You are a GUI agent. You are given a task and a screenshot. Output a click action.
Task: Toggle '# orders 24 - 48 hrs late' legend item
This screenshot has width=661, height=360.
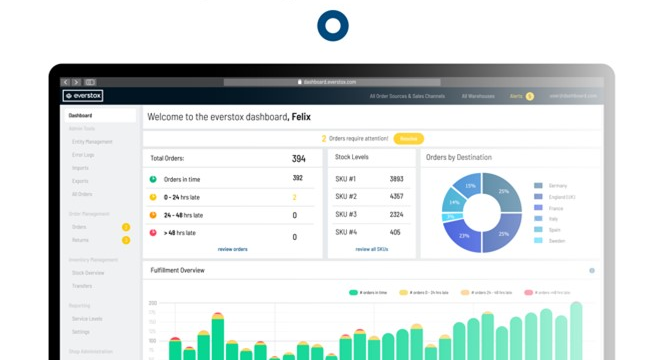point(486,293)
